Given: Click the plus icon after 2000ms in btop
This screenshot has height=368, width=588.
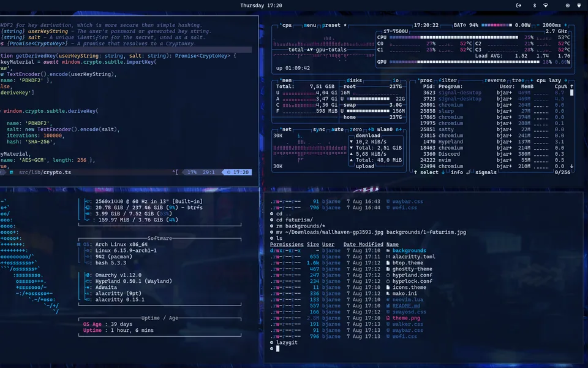Looking at the screenshot, I should pyautogui.click(x=565, y=25).
